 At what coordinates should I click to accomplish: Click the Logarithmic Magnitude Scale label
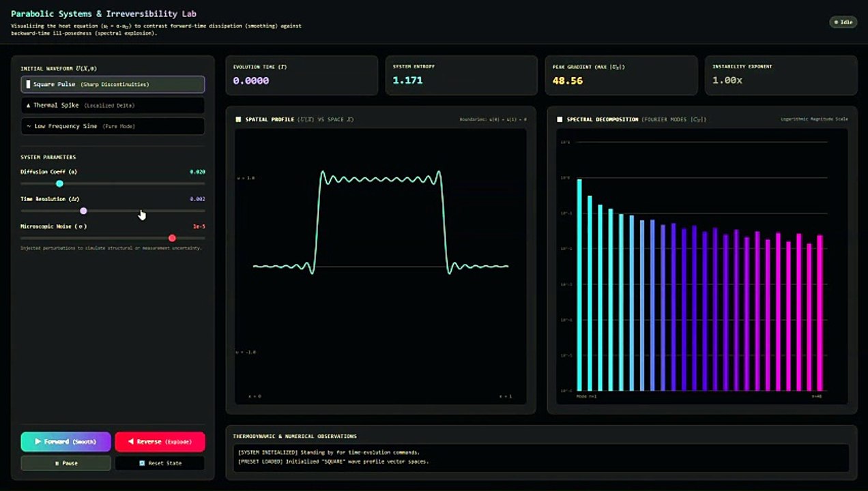[x=814, y=119]
